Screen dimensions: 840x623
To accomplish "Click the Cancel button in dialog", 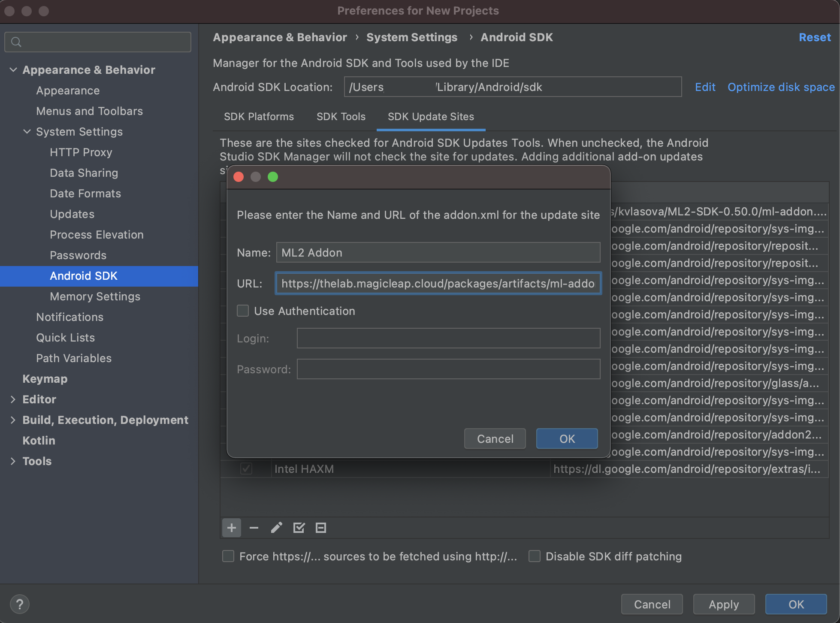I will [495, 439].
